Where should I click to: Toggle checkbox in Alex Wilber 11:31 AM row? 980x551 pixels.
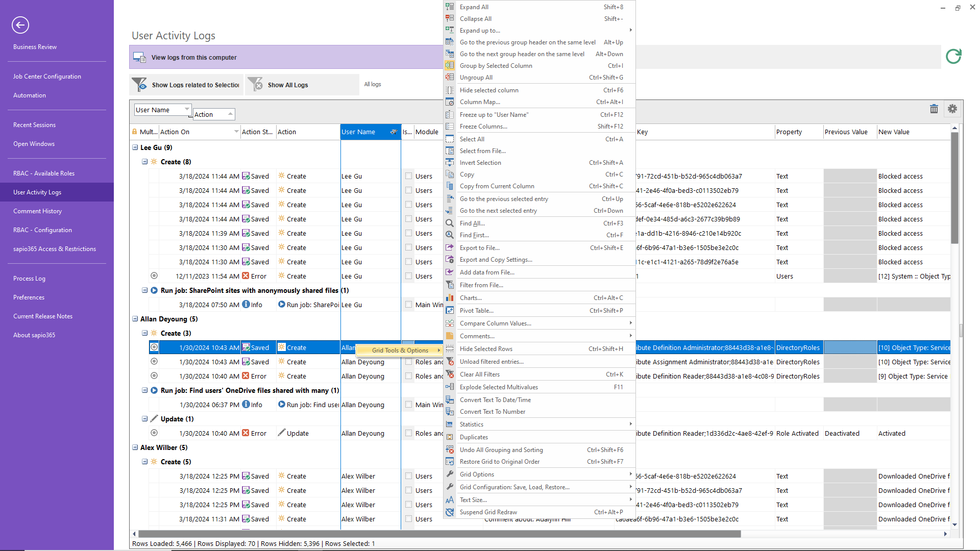point(408,519)
